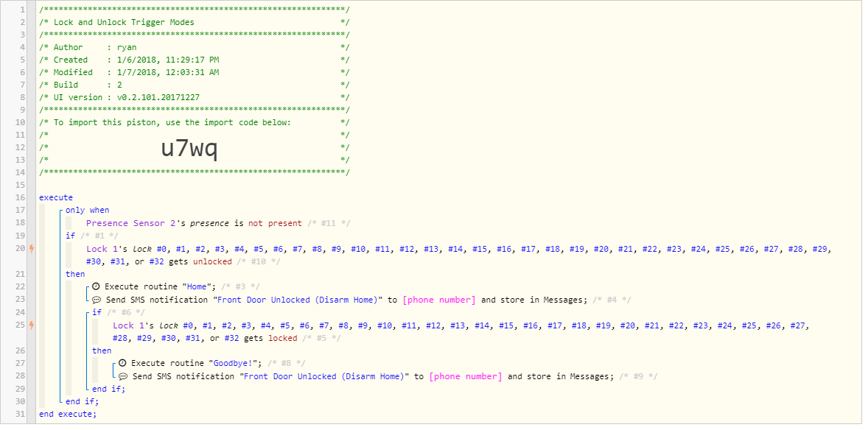The width and height of the screenshot is (868, 430).
Task: Click the clock icon before Execute routine "Goodbye!"
Action: [x=122, y=363]
